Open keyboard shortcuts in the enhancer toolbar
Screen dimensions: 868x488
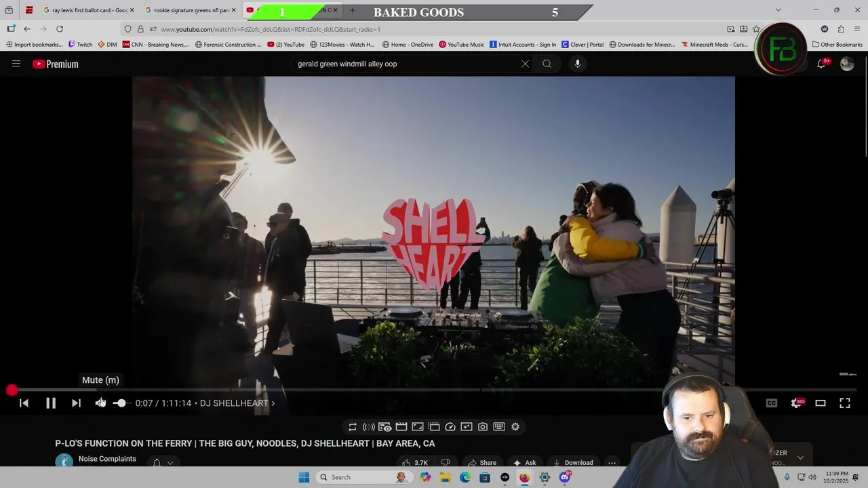point(499,427)
